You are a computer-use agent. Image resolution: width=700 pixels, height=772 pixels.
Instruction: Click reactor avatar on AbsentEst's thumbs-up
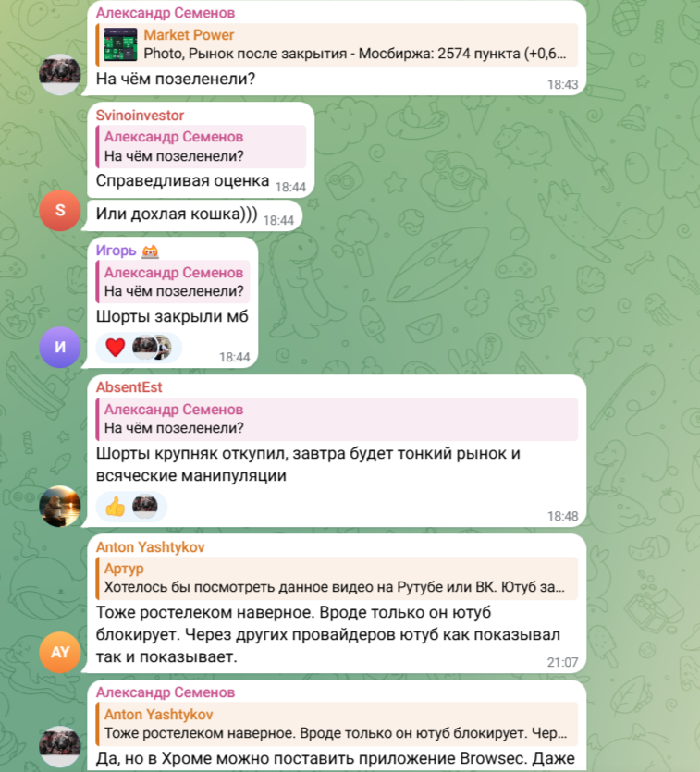145,506
